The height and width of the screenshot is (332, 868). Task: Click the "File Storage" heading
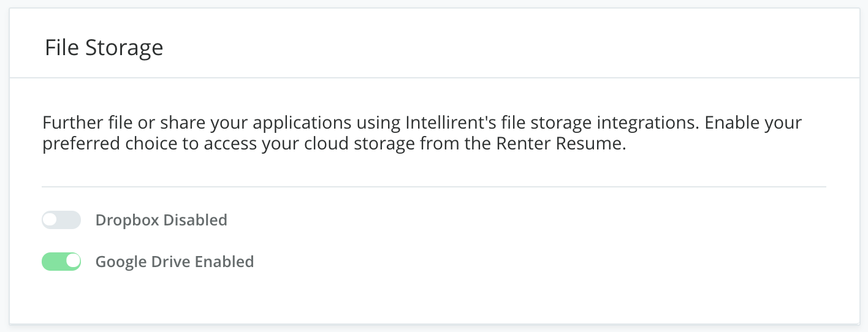click(104, 47)
